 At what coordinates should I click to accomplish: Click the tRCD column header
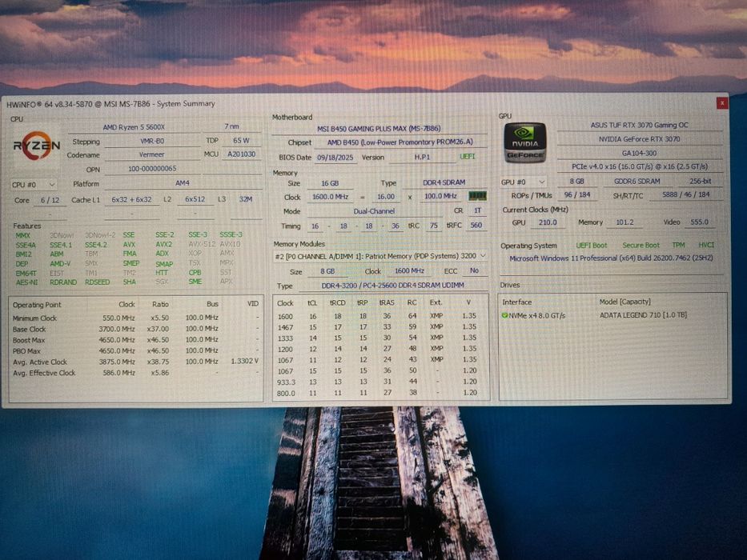[337, 303]
